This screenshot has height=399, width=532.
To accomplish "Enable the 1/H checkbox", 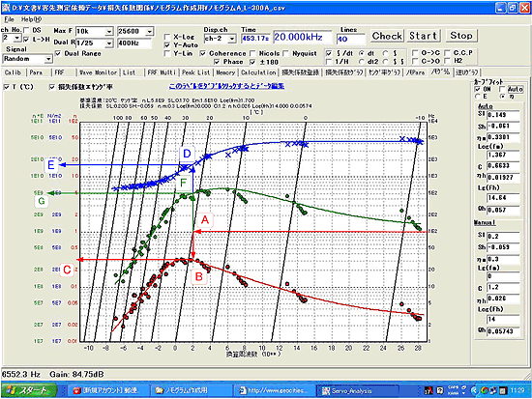I will (329, 62).
